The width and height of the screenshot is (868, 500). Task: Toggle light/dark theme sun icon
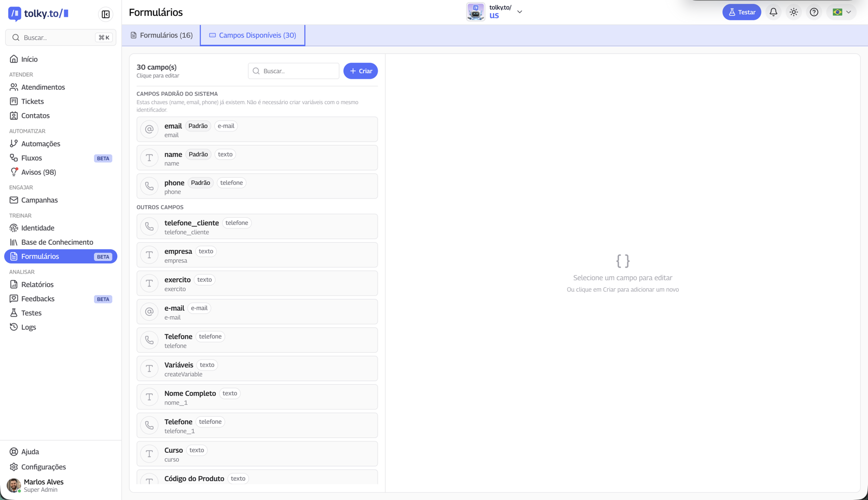(793, 12)
